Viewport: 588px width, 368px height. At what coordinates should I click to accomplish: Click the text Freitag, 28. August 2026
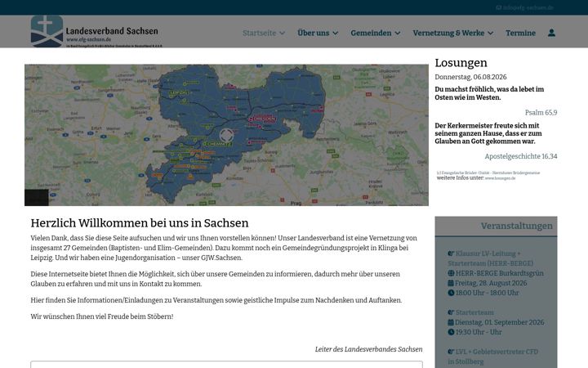[x=491, y=283]
